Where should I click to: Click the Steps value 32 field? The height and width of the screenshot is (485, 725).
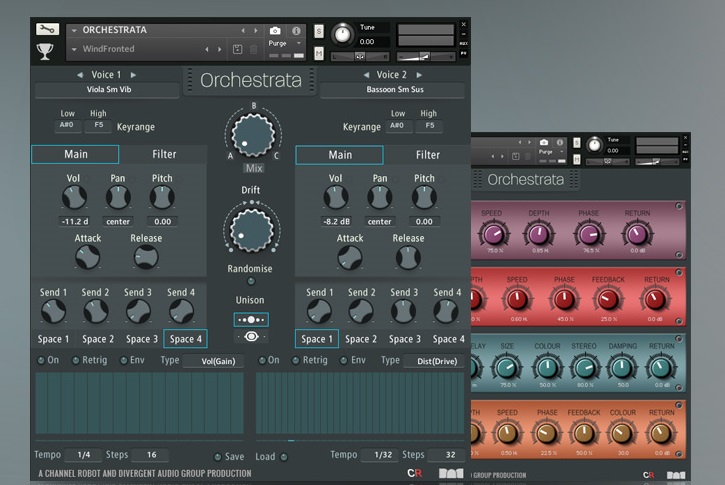446,455
